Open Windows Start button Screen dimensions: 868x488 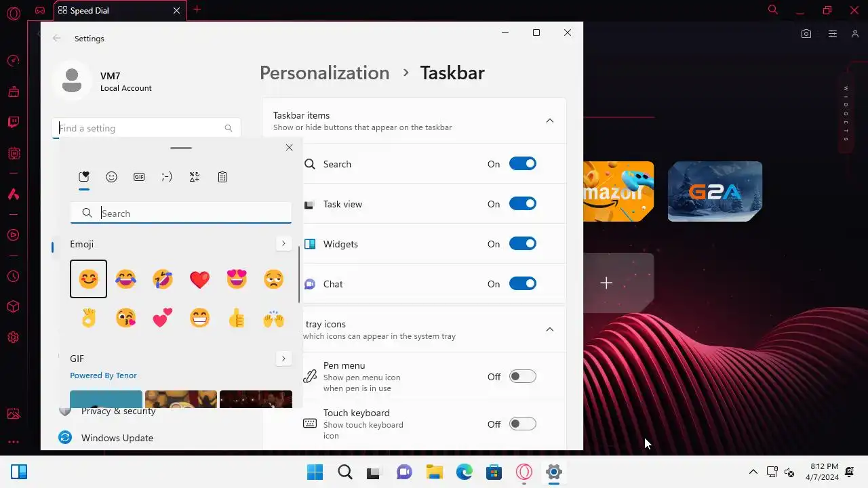pyautogui.click(x=315, y=472)
